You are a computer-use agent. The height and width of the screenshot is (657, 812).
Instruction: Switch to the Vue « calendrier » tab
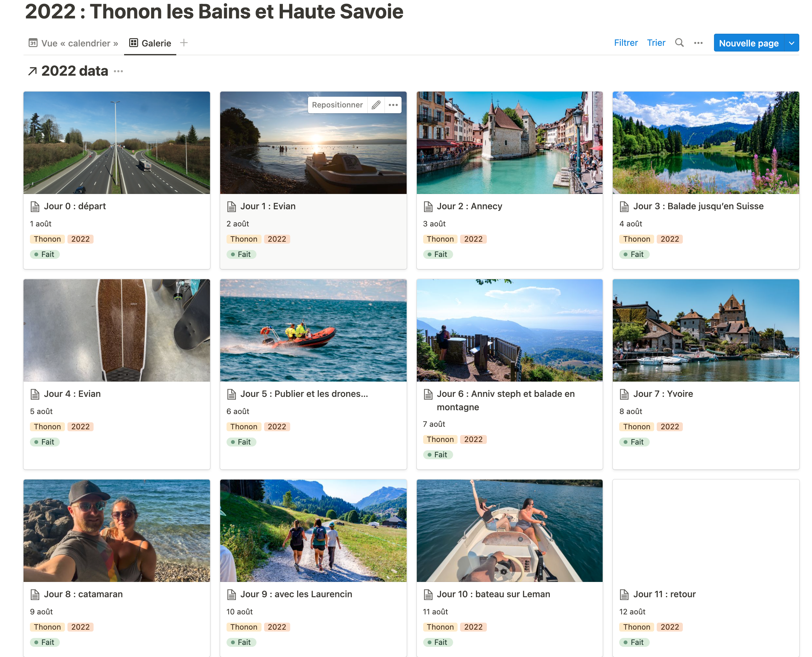click(x=73, y=43)
